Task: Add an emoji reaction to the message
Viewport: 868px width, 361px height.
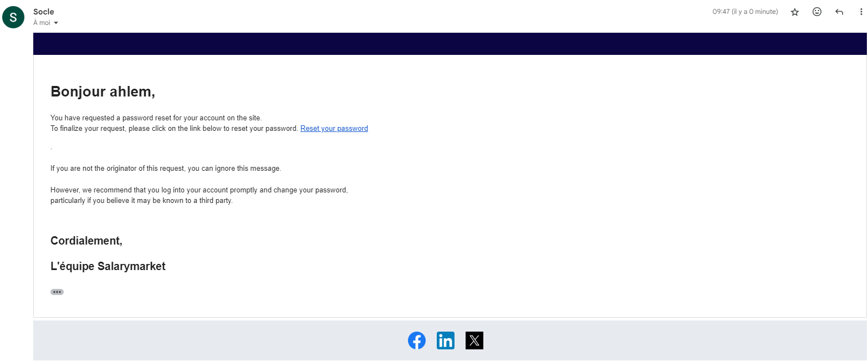Action: click(x=816, y=12)
